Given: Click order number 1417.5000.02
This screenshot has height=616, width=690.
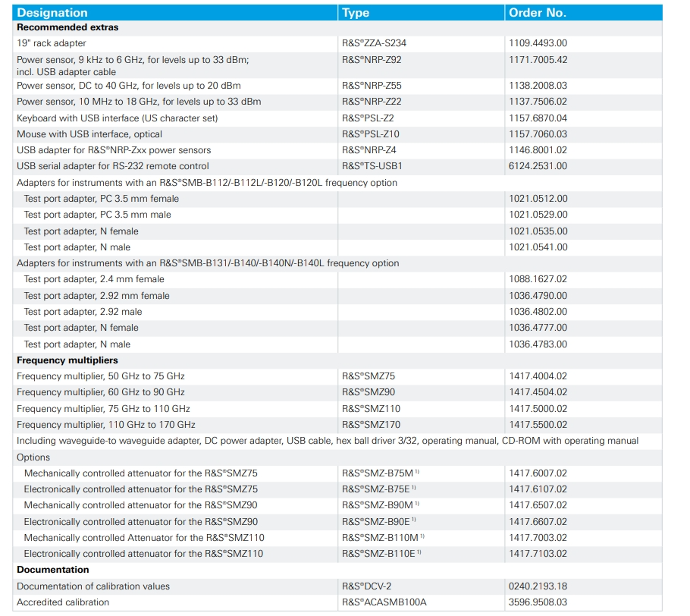Looking at the screenshot, I should (x=538, y=409).
